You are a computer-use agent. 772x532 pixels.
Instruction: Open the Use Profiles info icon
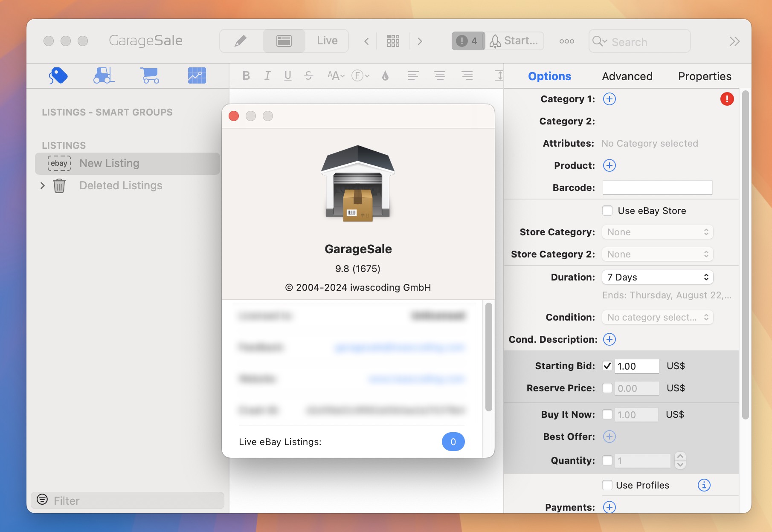tap(704, 485)
